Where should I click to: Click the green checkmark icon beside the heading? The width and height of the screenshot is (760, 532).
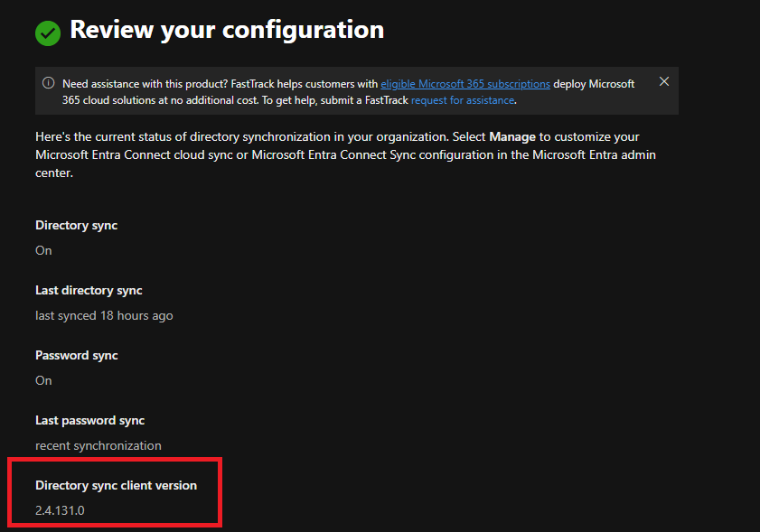(x=47, y=33)
